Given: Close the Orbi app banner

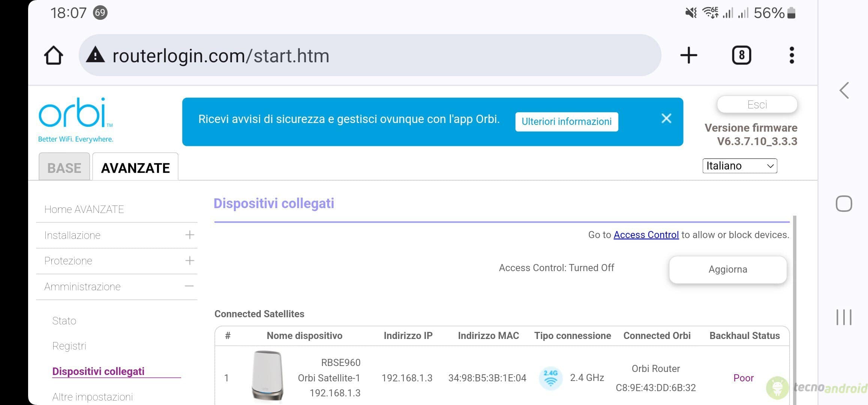Looking at the screenshot, I should (x=666, y=118).
